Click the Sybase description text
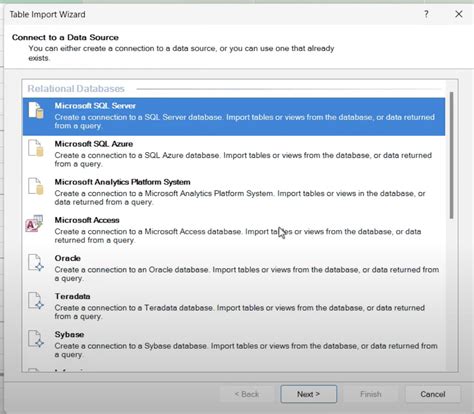The image size is (474, 414). click(246, 350)
